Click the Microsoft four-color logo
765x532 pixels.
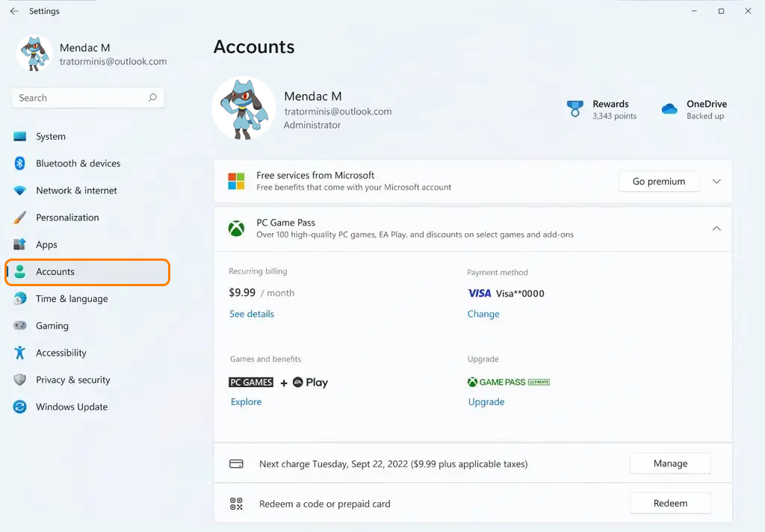(x=236, y=181)
